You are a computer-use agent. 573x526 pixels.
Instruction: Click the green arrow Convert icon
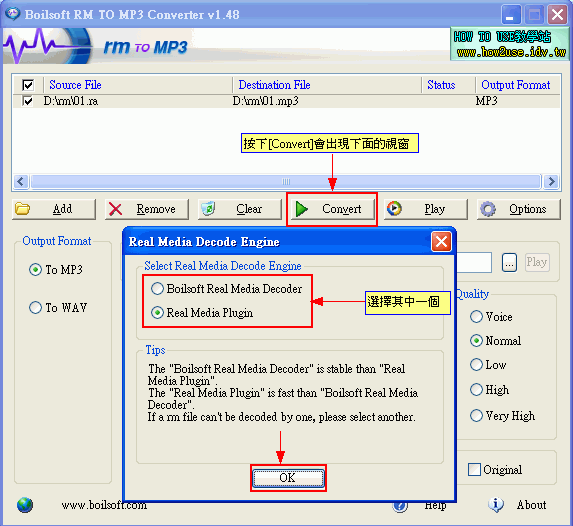click(x=302, y=209)
